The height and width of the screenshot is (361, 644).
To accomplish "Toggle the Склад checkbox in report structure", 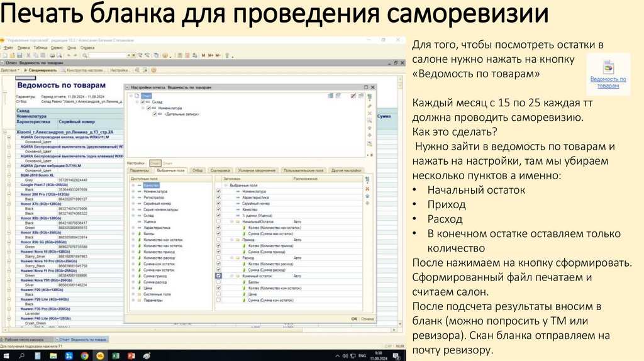I will coord(143,102).
